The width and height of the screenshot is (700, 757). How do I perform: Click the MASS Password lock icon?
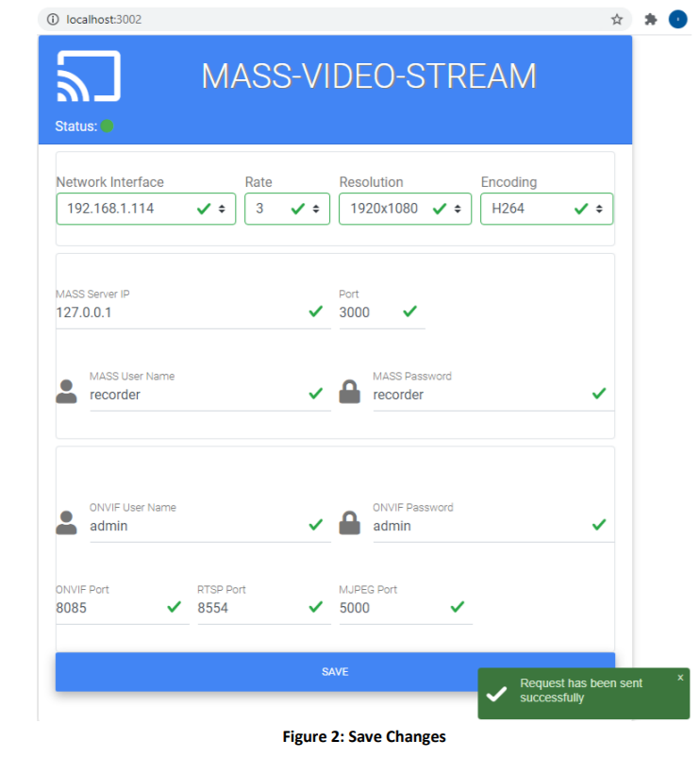tap(349, 392)
